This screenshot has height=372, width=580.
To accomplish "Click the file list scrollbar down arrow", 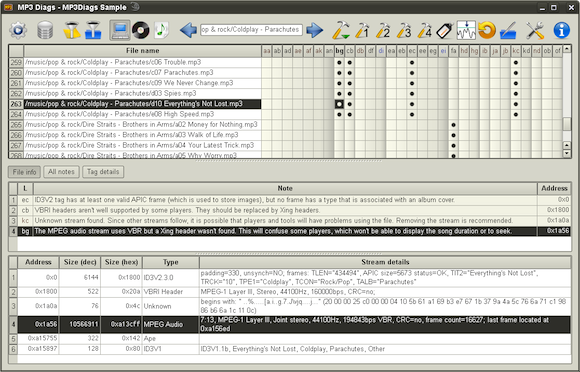I will pyautogui.click(x=567, y=153).
